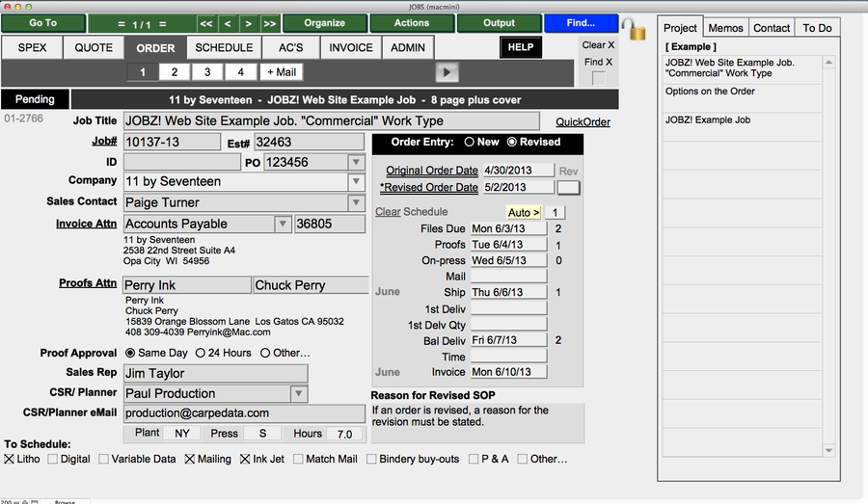This screenshot has width=868, height=504.
Task: Switch to the SCHEDULE tab
Action: (x=224, y=47)
